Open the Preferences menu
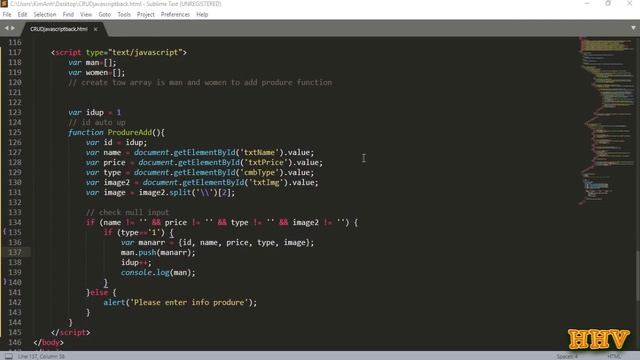Viewport: 640px width, 360px height. [x=175, y=14]
